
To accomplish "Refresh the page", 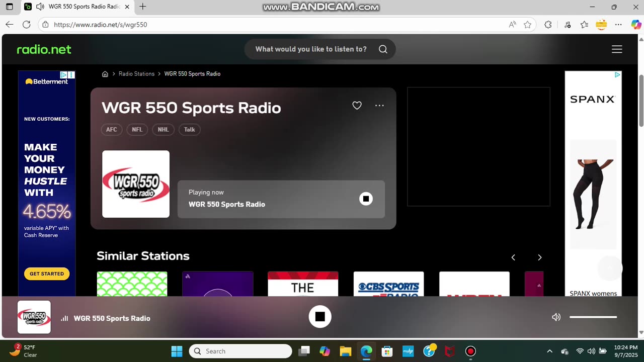I will coord(27,25).
